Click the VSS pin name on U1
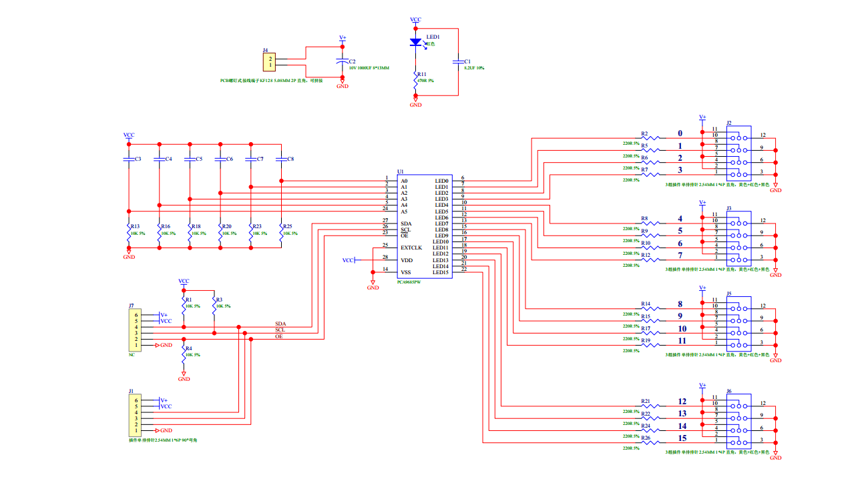 click(x=405, y=272)
